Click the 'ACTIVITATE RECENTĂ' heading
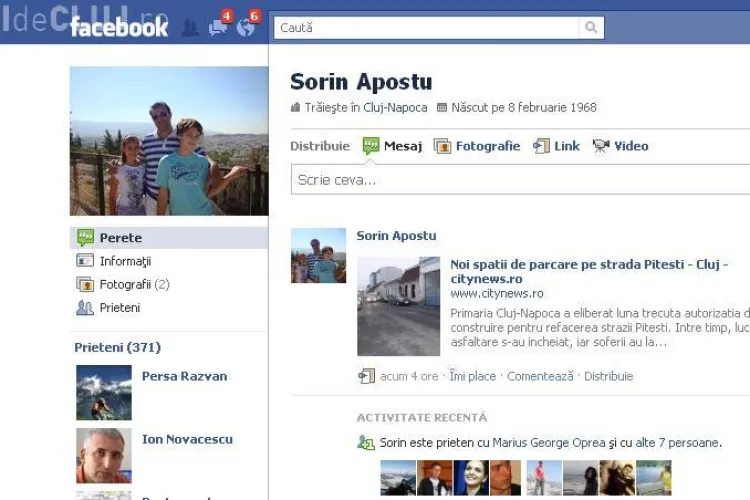This screenshot has width=750, height=500. [x=422, y=418]
